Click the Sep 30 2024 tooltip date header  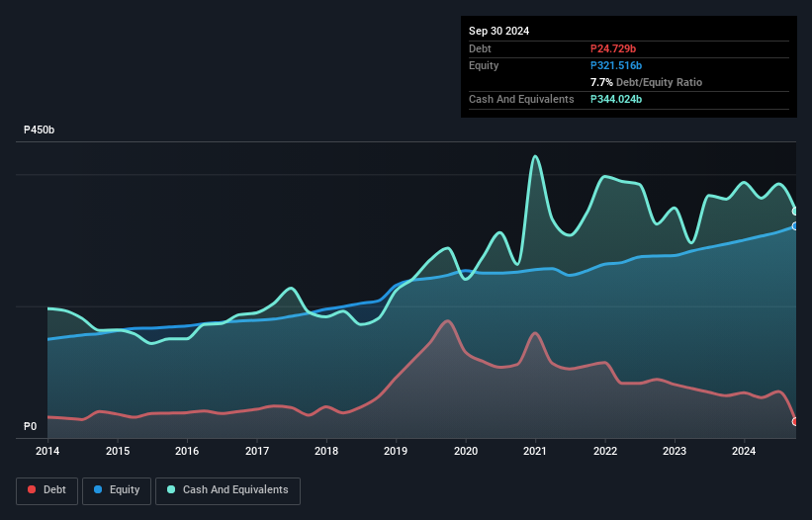[x=499, y=31]
